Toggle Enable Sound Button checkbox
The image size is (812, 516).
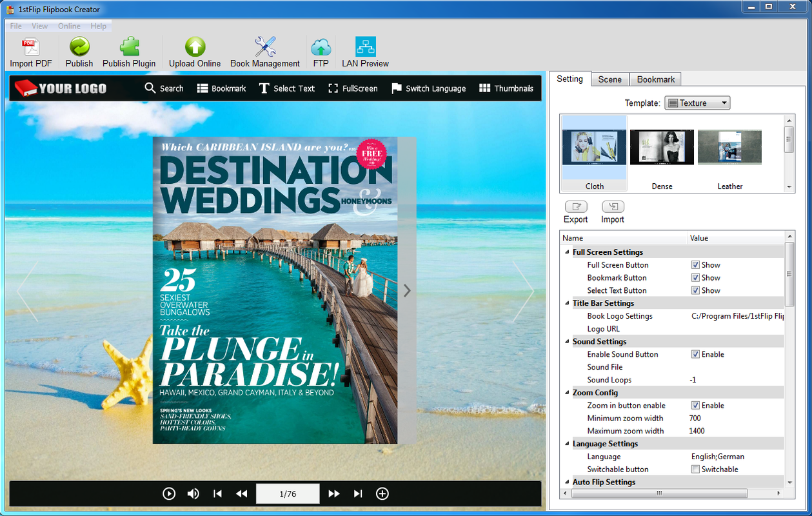(695, 354)
